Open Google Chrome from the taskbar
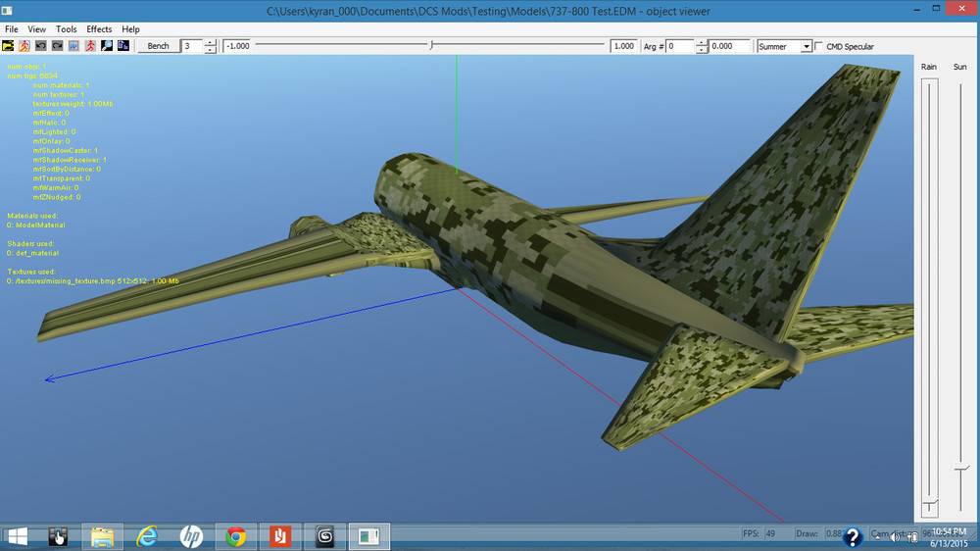This screenshot has width=980, height=551. [235, 536]
